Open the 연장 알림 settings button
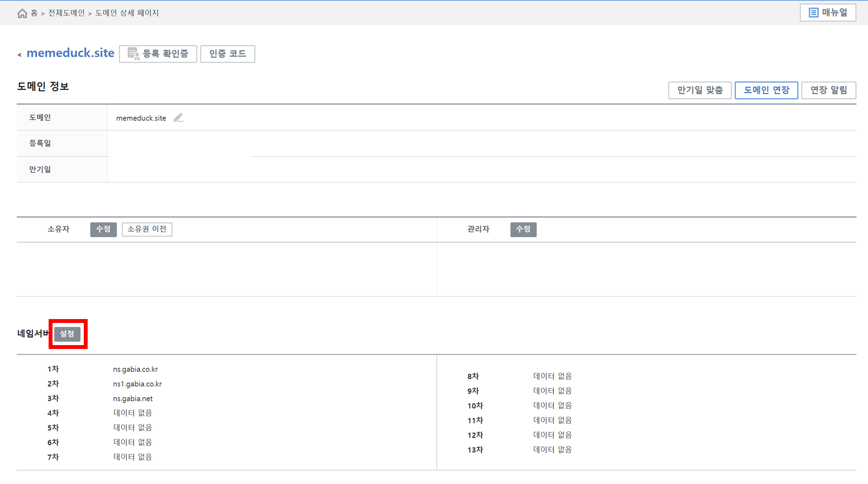The image size is (868, 484). [828, 90]
